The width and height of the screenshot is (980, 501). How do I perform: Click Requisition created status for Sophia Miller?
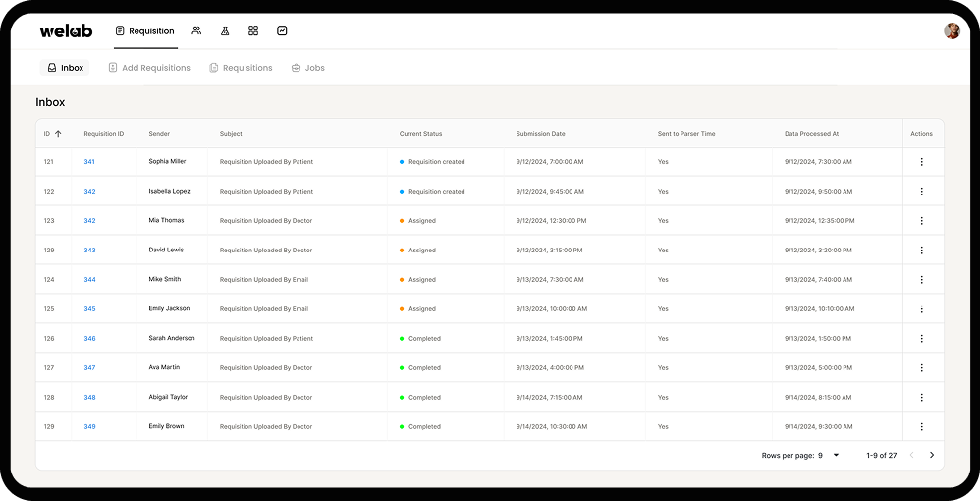pos(432,162)
